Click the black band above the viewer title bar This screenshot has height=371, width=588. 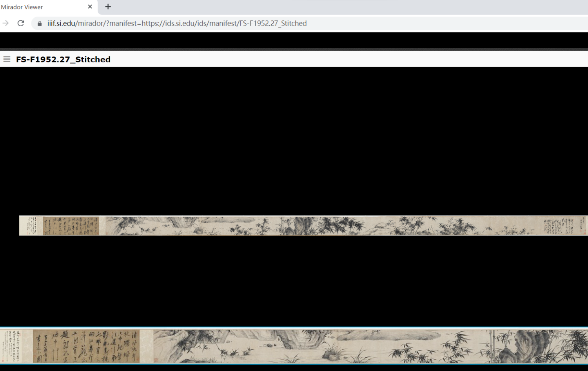294,40
